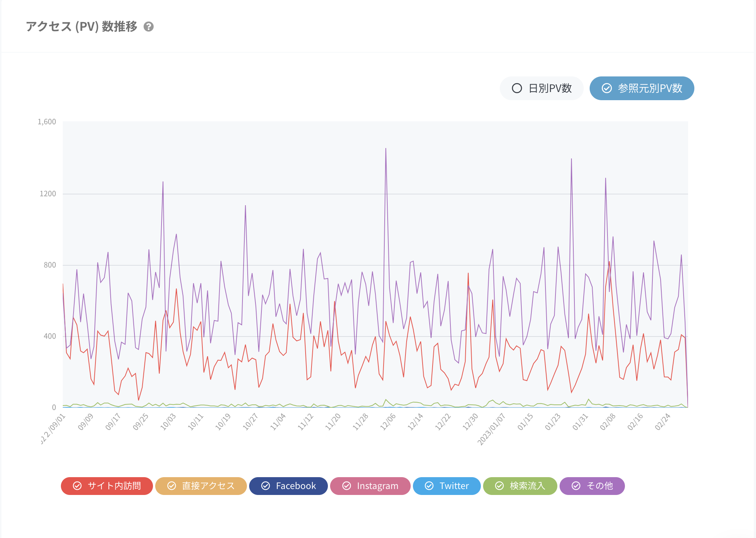Click the checkmark icon in the その他 chip
The height and width of the screenshot is (538, 756).
576,486
